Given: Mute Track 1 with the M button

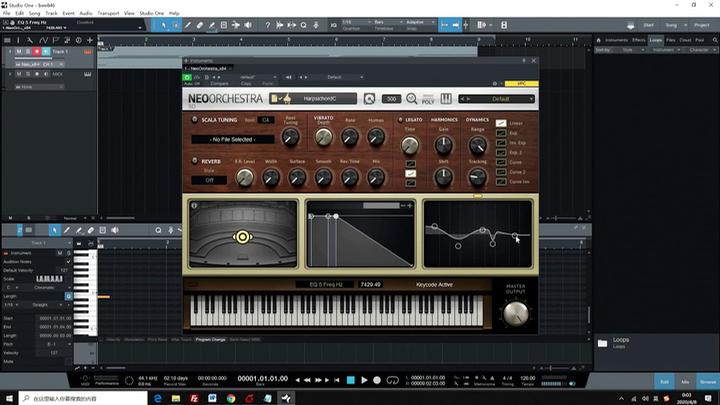Looking at the screenshot, I should [19, 51].
